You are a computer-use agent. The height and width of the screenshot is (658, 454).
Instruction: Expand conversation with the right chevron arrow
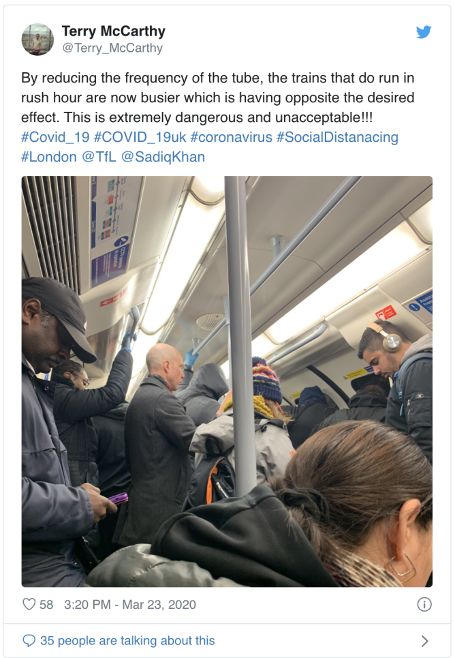(425, 641)
